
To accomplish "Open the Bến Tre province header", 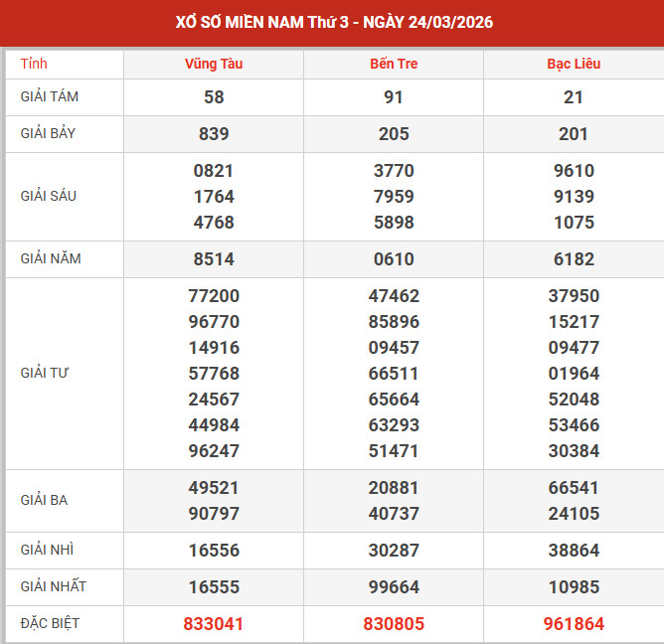I will tap(393, 64).
